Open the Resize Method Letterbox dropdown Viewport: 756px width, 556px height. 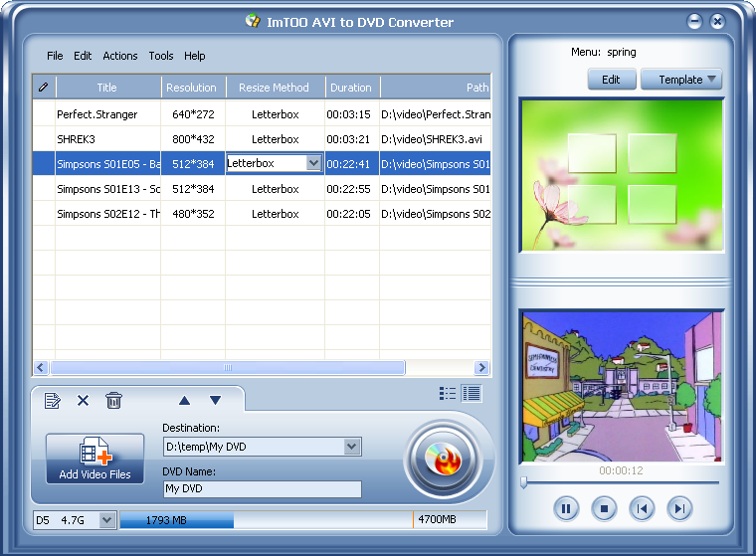[x=314, y=163]
